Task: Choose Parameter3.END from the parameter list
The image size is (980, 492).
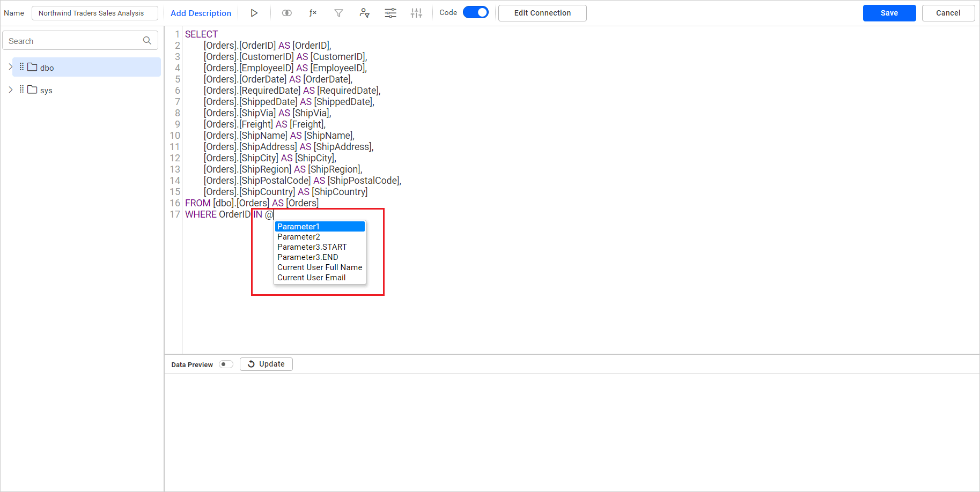Action: [307, 257]
